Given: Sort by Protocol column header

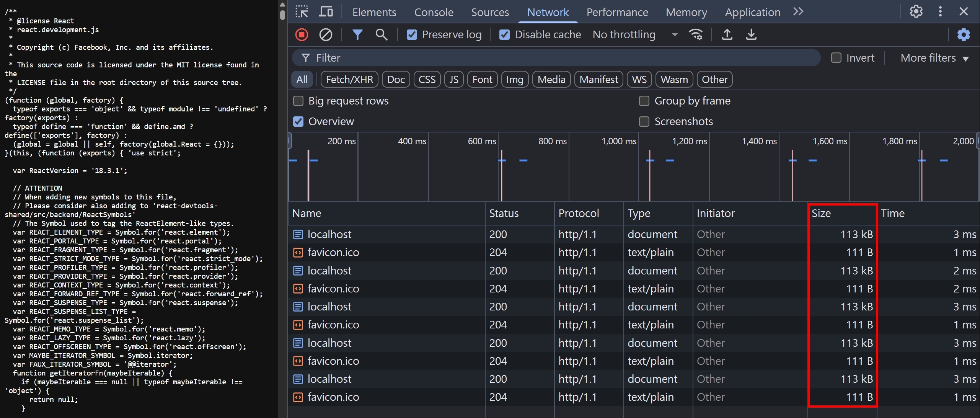Looking at the screenshot, I should point(589,214).
